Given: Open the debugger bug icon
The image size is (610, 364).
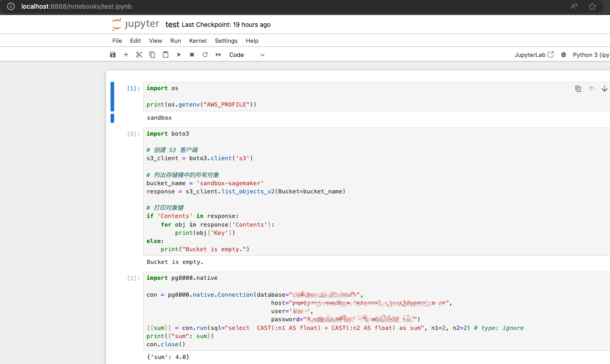Looking at the screenshot, I should click(564, 55).
